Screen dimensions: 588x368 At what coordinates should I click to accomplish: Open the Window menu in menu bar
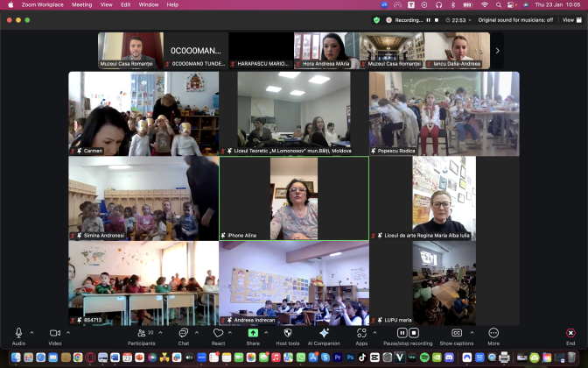(x=149, y=4)
